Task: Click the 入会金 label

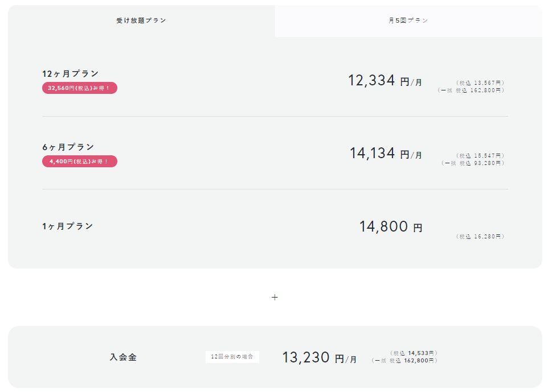Action: pyautogui.click(x=123, y=357)
